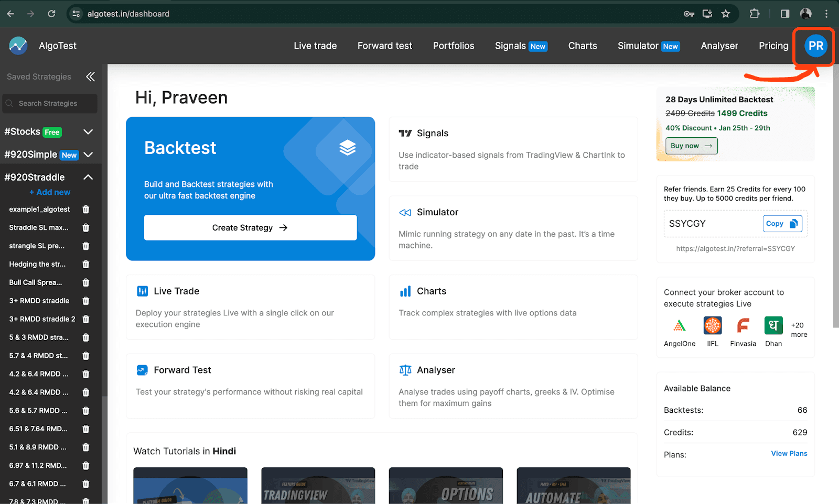Viewport: 839px width, 504px height.
Task: Collapse the #920Straddle strategy group
Action: (x=88, y=177)
